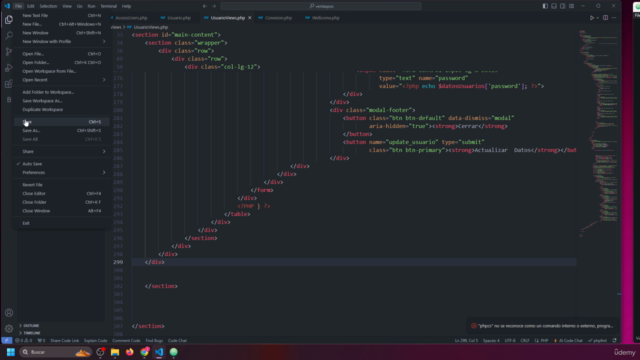Viewport: 640px width, 360px height.
Task: Toggle the Secondary Side Bar layout icon
Action: click(563, 6)
